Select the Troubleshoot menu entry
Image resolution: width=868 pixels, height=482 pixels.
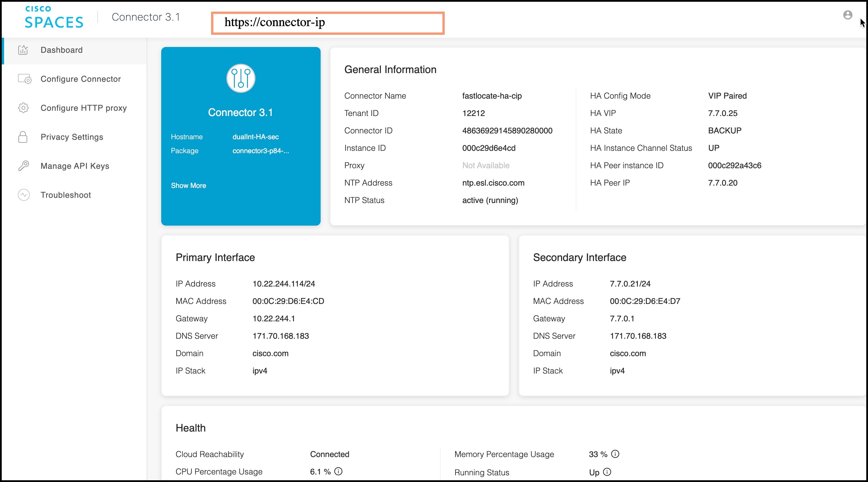pyautogui.click(x=66, y=195)
